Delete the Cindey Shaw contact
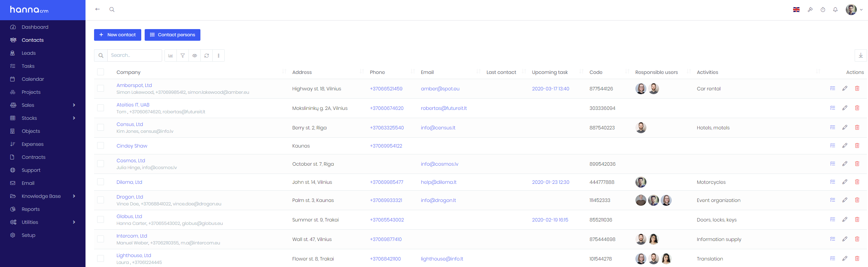 pyautogui.click(x=857, y=145)
